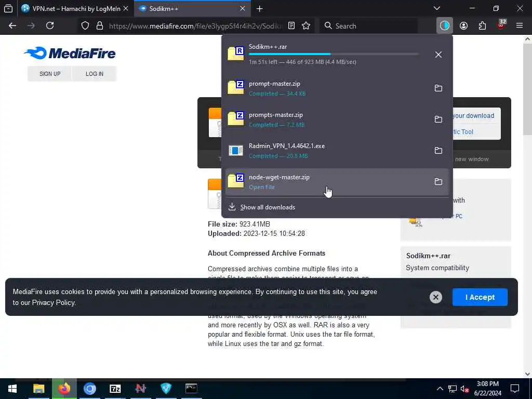The width and height of the screenshot is (532, 399).
Task: Click page vertical scrollbar thumb
Action: 528,88
